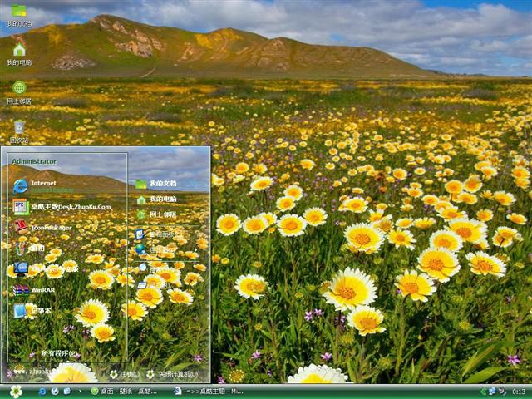Launch IconPackager from Start menu
532x399 pixels.
click(42, 227)
